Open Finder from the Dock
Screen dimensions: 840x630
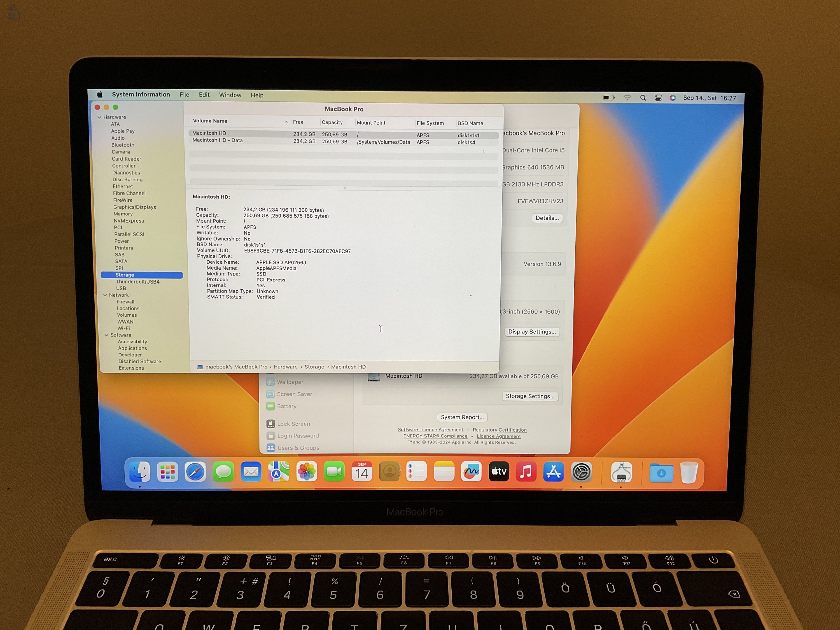coord(139,472)
